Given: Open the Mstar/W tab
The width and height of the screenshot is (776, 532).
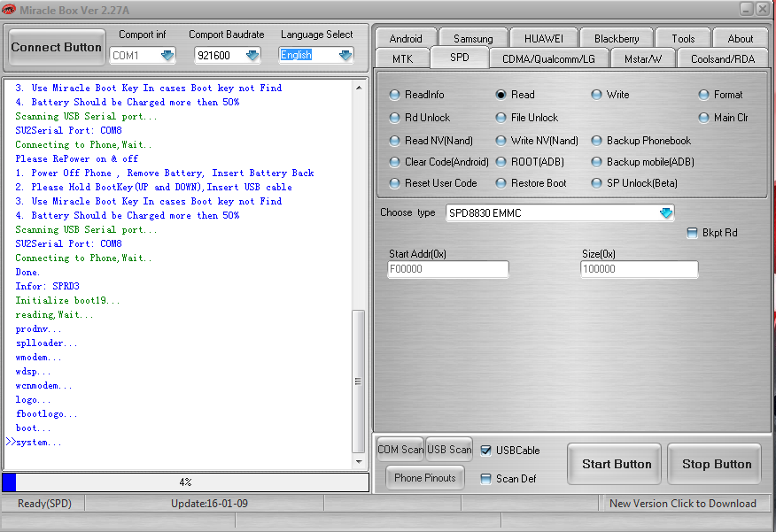Looking at the screenshot, I should 642,58.
